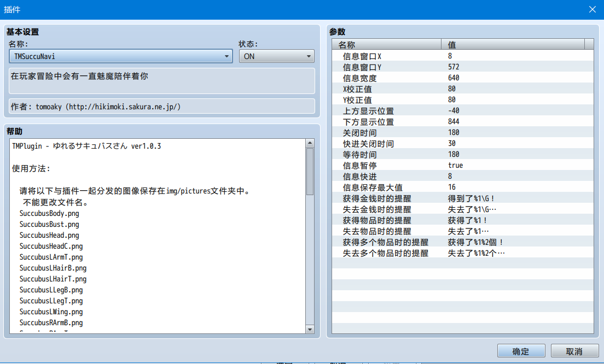The image size is (604, 364).
Task: Click the 使用方法 line in help
Action: (31, 168)
